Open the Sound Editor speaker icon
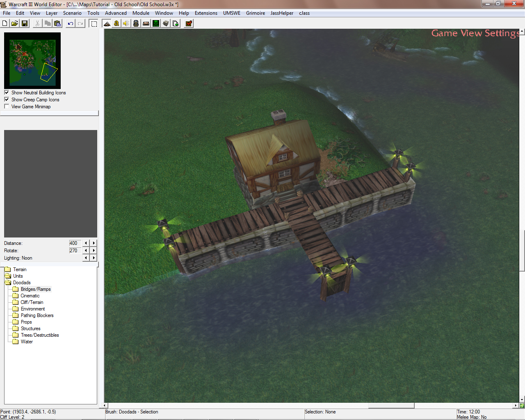Viewport: 525px width, 420px height. [x=126, y=23]
